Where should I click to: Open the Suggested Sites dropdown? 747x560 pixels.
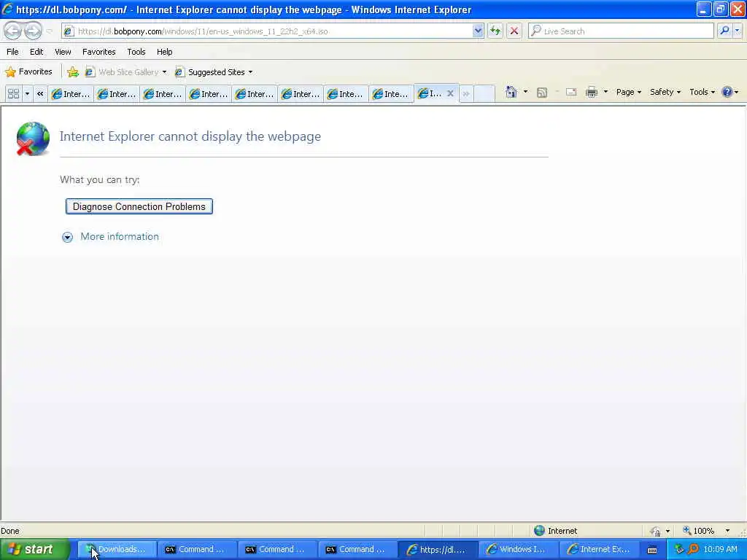(214, 72)
